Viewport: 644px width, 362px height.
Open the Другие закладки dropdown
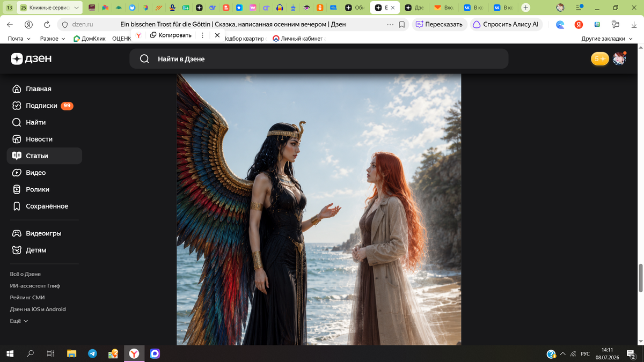coord(606,39)
